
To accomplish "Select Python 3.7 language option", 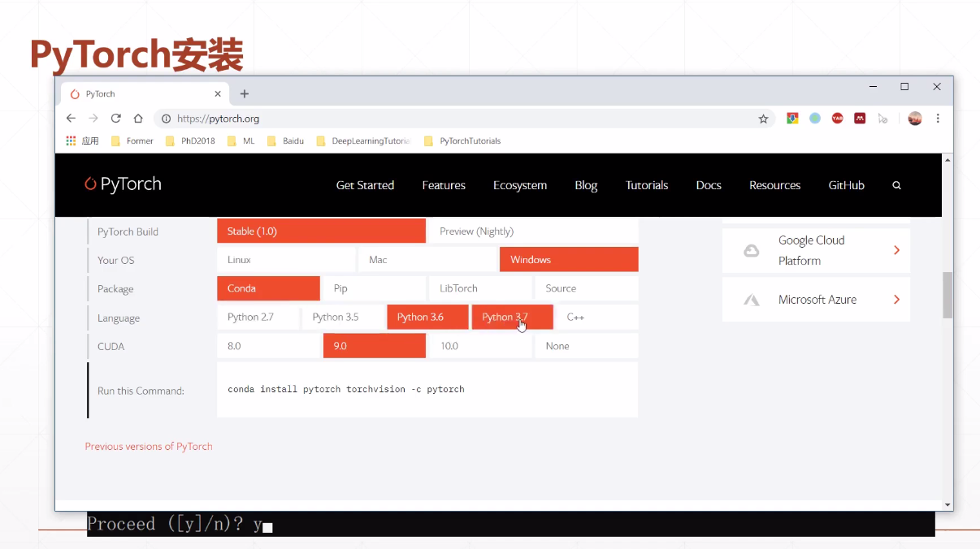I will 513,317.
